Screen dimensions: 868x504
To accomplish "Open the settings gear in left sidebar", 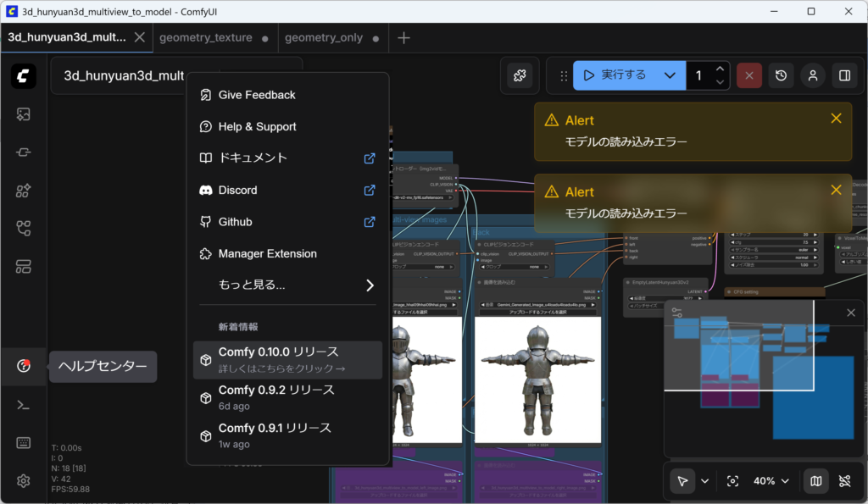I will (x=24, y=481).
